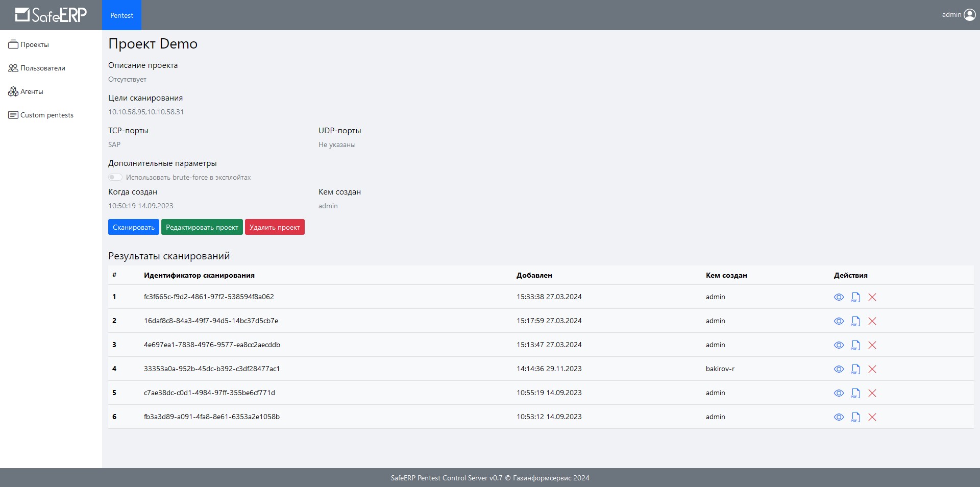Click scan ID c7ae38dc-c0d1-4984-97ff-355be6cf771d
The image size is (980, 487).
209,393
